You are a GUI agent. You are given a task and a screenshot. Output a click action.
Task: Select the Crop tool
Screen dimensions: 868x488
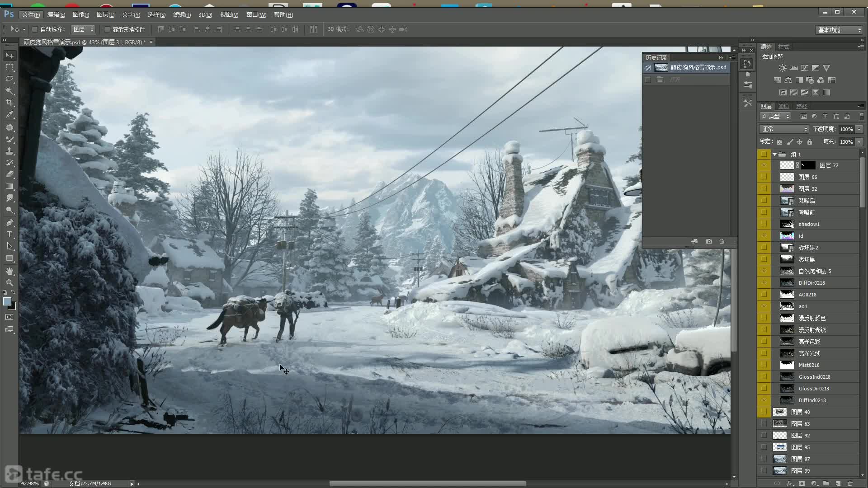[9, 103]
